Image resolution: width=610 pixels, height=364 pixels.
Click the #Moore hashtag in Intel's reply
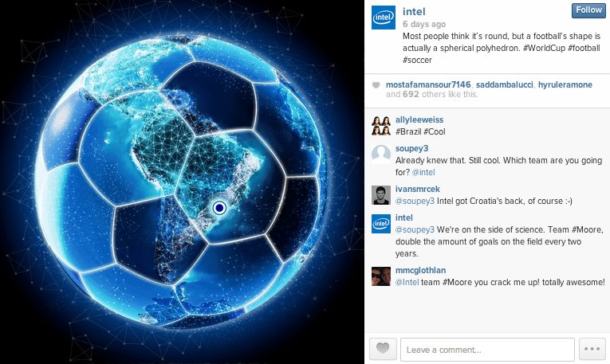(586, 229)
